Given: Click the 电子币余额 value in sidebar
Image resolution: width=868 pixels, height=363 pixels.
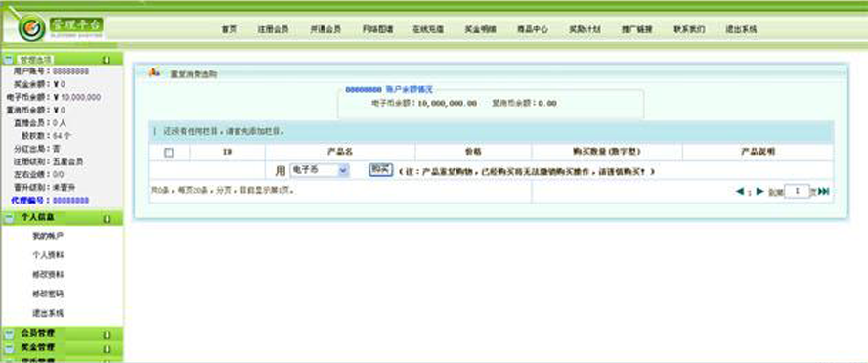Looking at the screenshot, I should [x=77, y=97].
